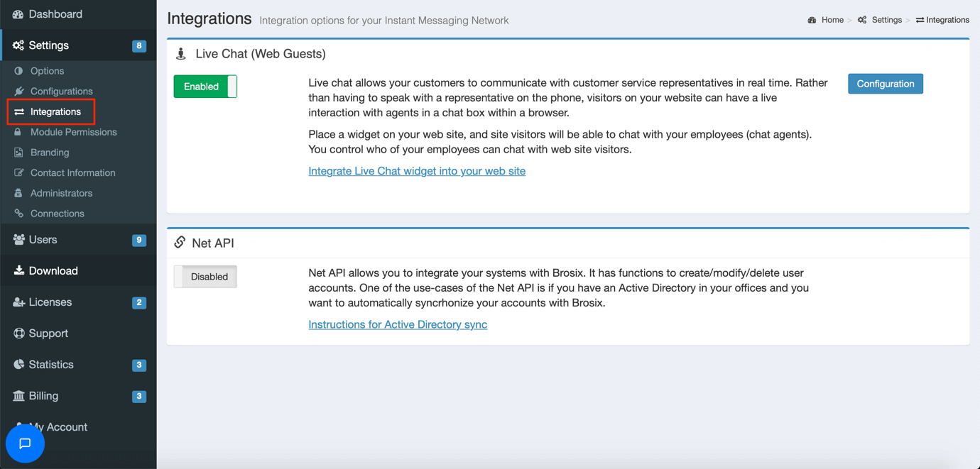
Task: Expand the Billing section badge
Action: pos(139,396)
